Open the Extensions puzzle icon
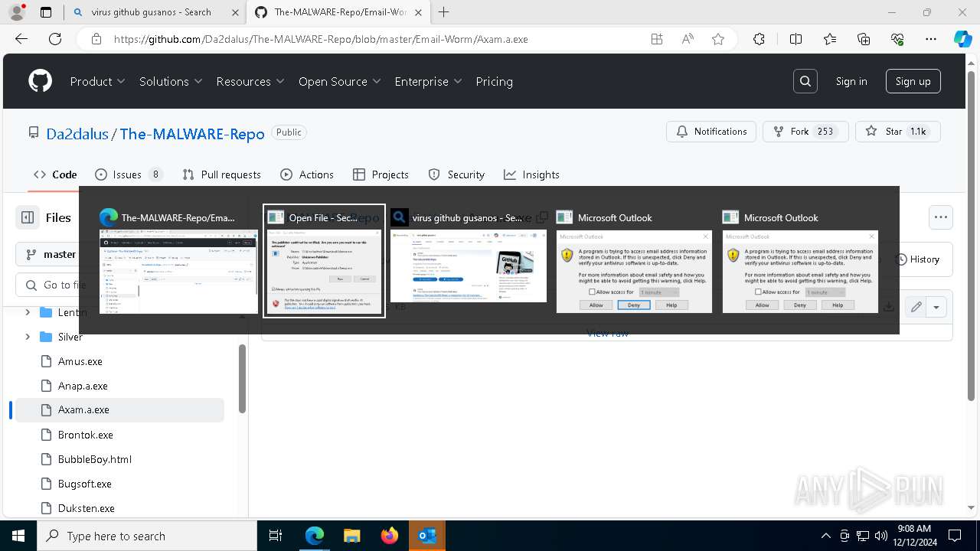The height and width of the screenshot is (551, 980). (x=759, y=39)
